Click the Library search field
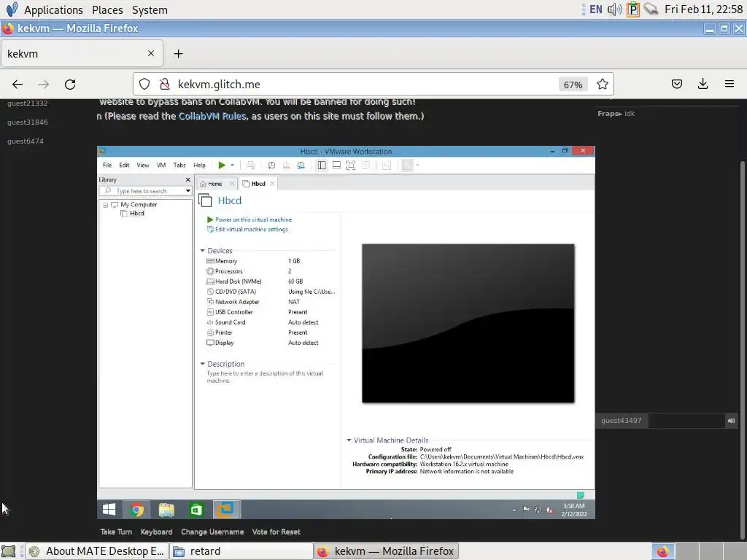Viewport: 747px width, 560px height. point(142,191)
